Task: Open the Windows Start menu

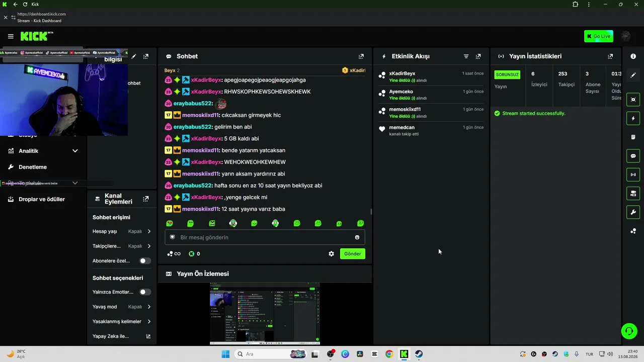Action: tap(225, 354)
